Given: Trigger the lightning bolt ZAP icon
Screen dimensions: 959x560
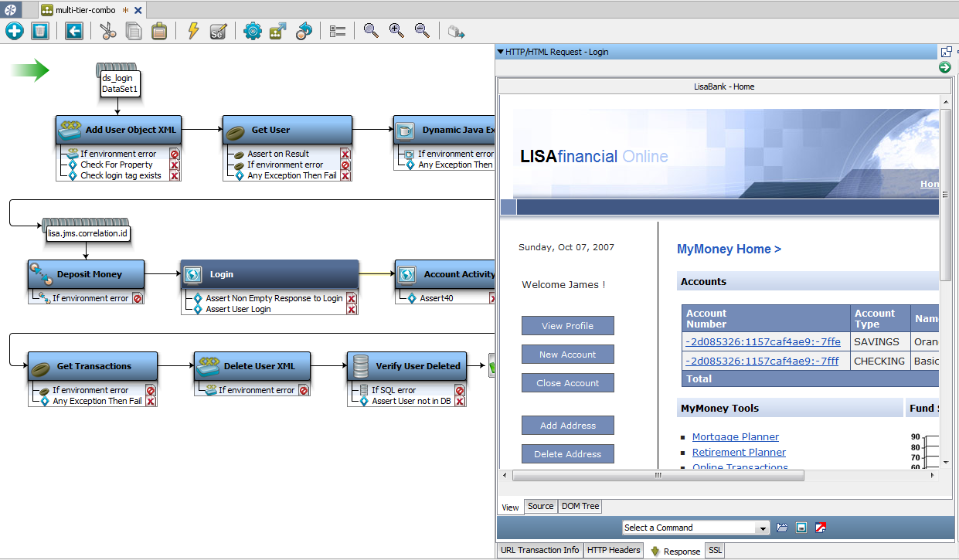Looking at the screenshot, I should click(193, 31).
